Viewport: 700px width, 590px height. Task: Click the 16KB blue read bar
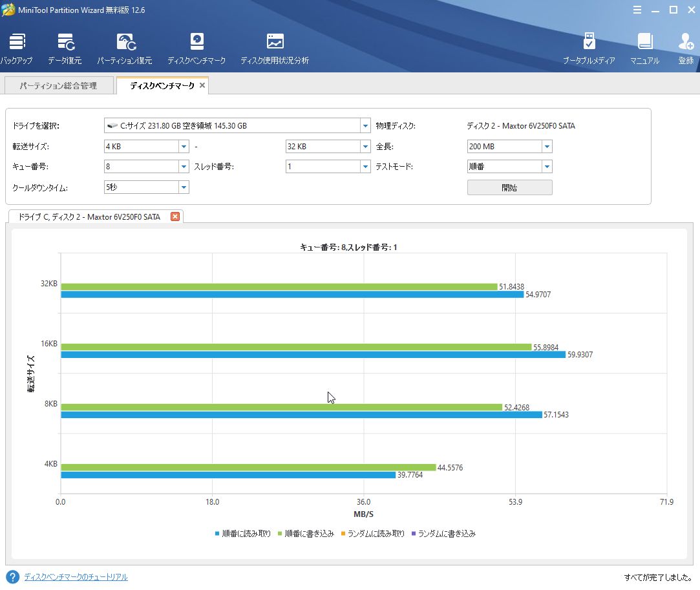(313, 354)
